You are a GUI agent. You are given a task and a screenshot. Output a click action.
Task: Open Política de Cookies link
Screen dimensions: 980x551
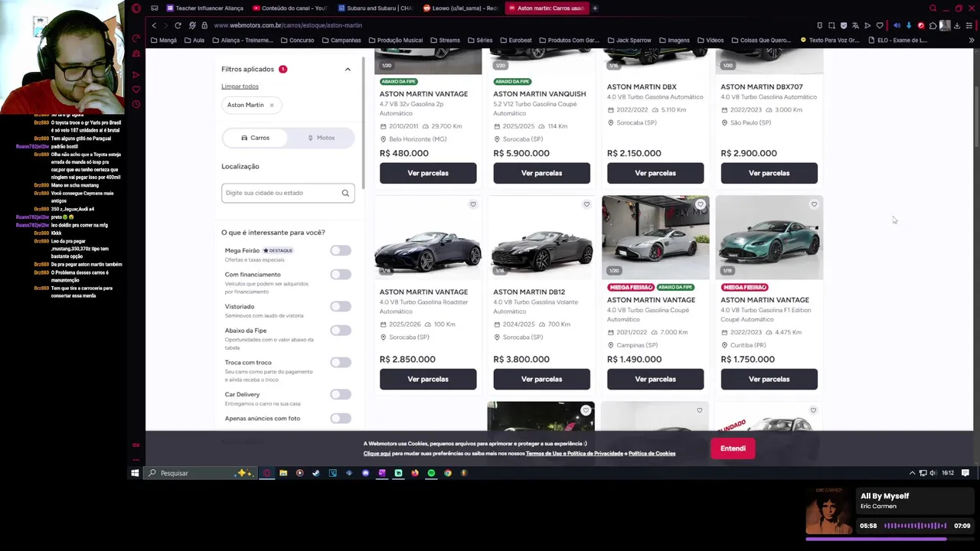(x=652, y=454)
